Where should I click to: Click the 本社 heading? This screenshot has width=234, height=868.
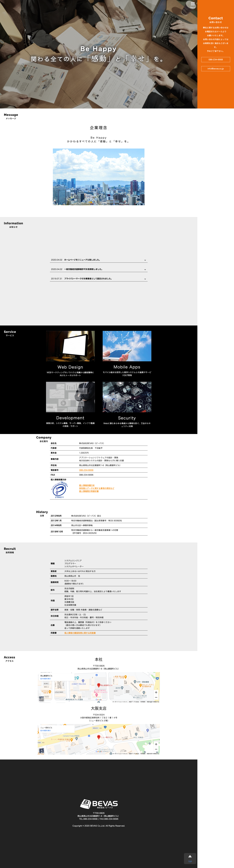coord(99,659)
